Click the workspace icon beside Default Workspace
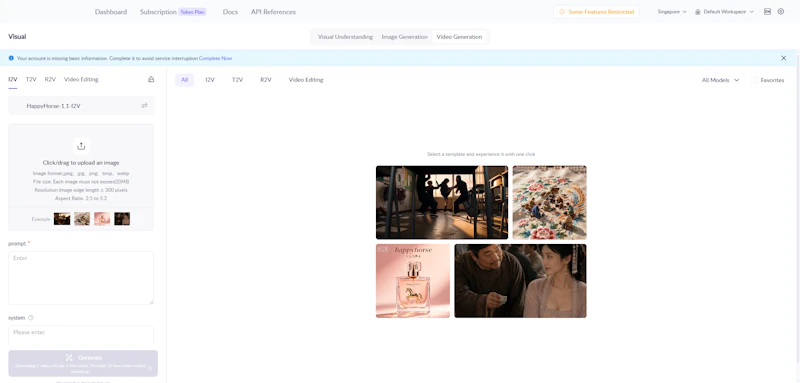 point(697,12)
